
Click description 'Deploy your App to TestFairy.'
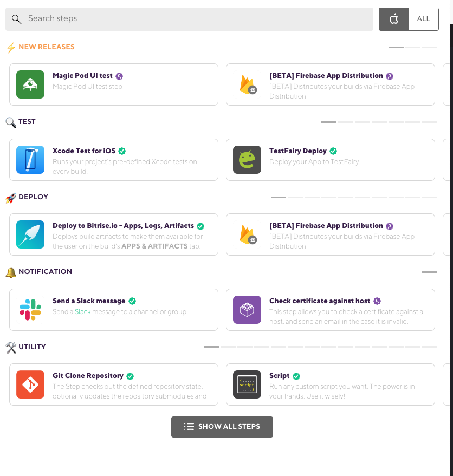[314, 162]
